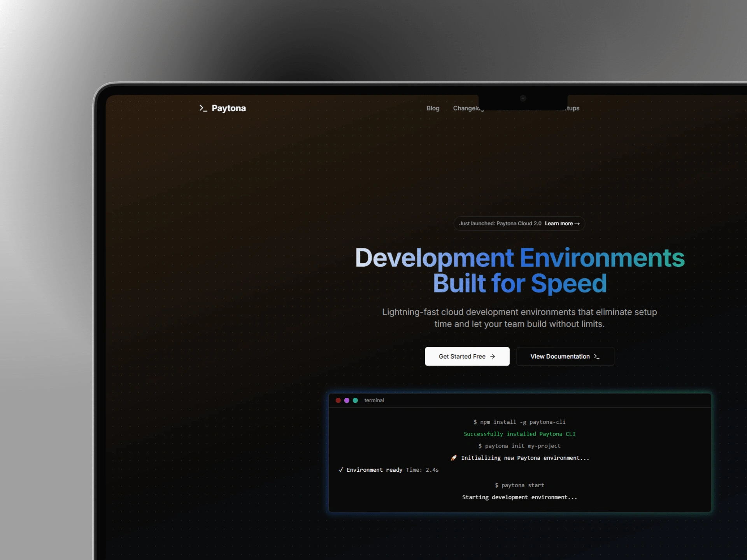The image size is (747, 560).
Task: Open the partially hidden Startups nav link
Action: (x=573, y=108)
